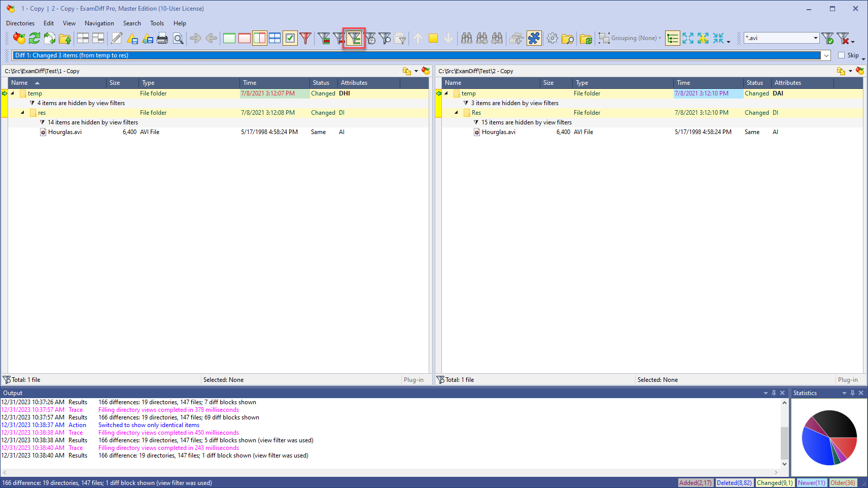Go to next difference right arrow
This screenshot has height=488, width=868.
[x=195, y=38]
